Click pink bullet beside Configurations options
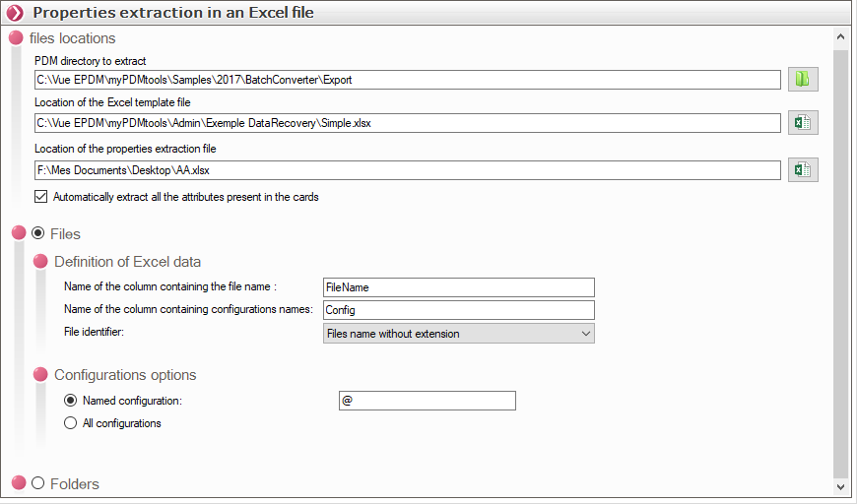Image resolution: width=857 pixels, height=504 pixels. tap(40, 375)
